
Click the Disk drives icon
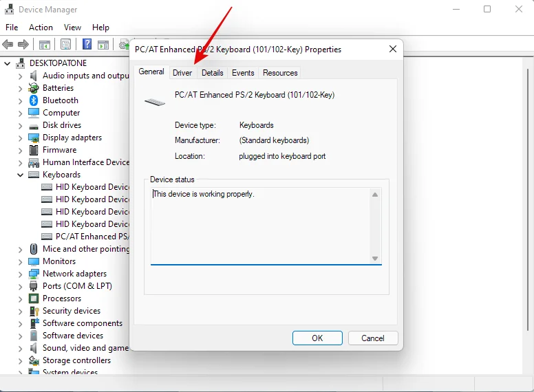[x=33, y=127]
